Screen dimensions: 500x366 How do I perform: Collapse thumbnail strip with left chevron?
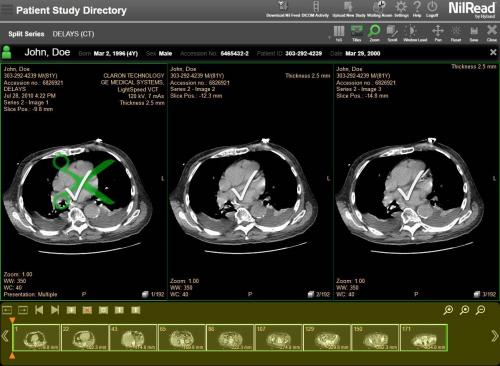point(5,336)
